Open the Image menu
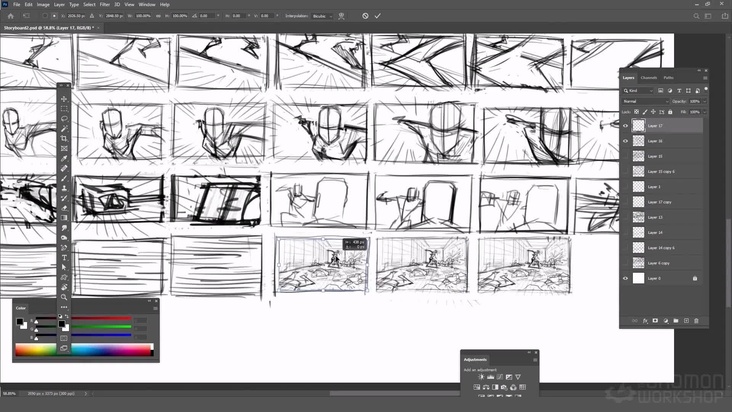This screenshot has width=732, height=412. [x=43, y=5]
